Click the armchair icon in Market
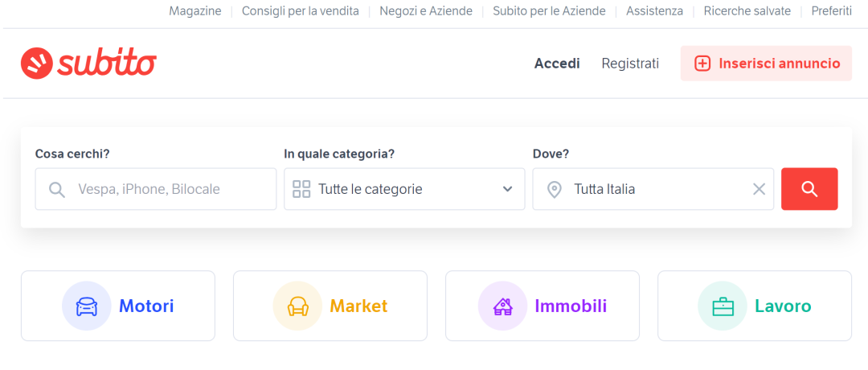Viewport: 868px width, 370px height. [x=297, y=306]
